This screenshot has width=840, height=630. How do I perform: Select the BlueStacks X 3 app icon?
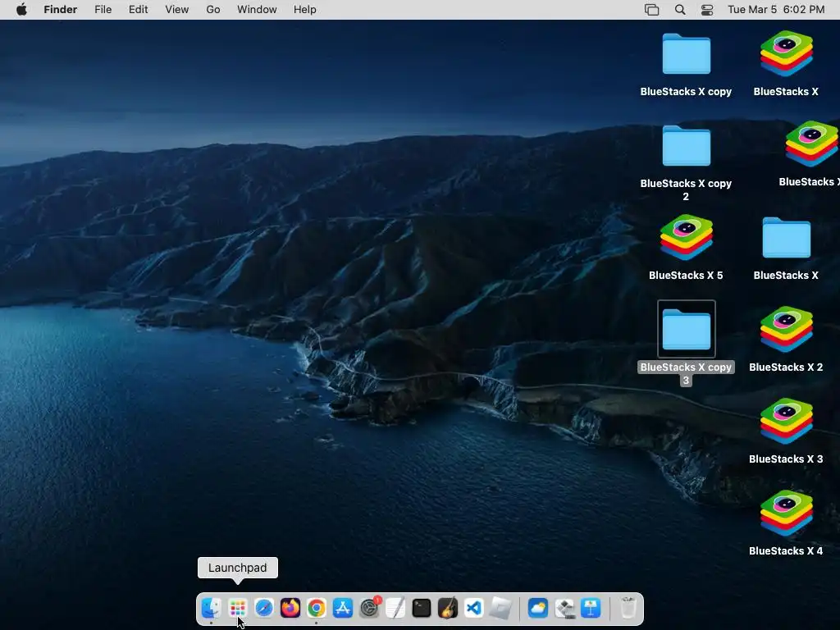[x=786, y=421]
